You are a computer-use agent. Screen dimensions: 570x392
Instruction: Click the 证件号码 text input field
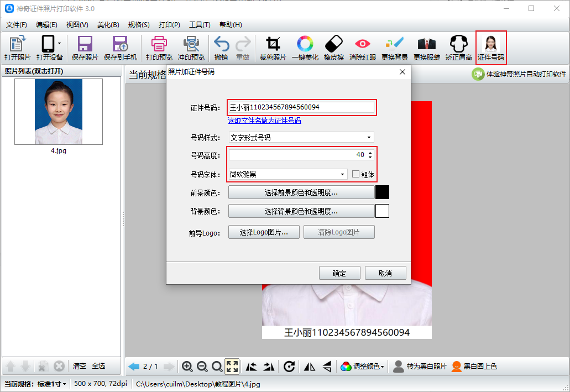(x=301, y=107)
